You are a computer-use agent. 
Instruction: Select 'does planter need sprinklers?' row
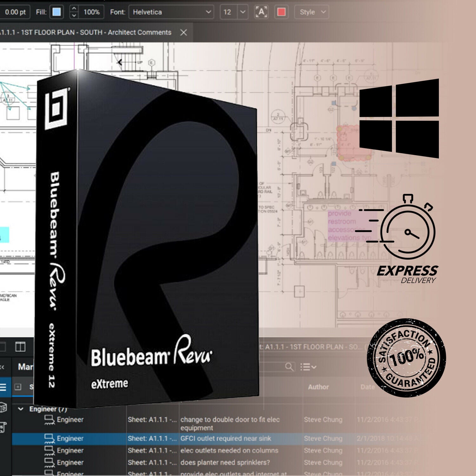[222, 463]
